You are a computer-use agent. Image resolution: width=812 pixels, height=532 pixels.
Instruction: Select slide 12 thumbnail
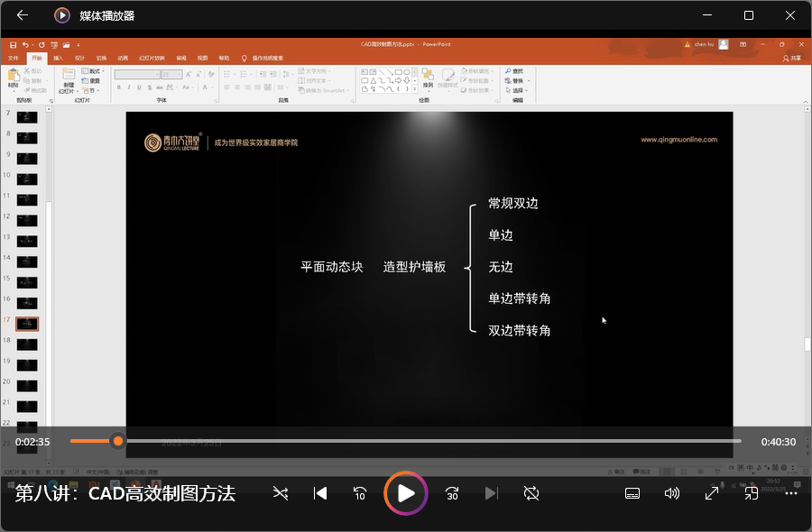27,220
